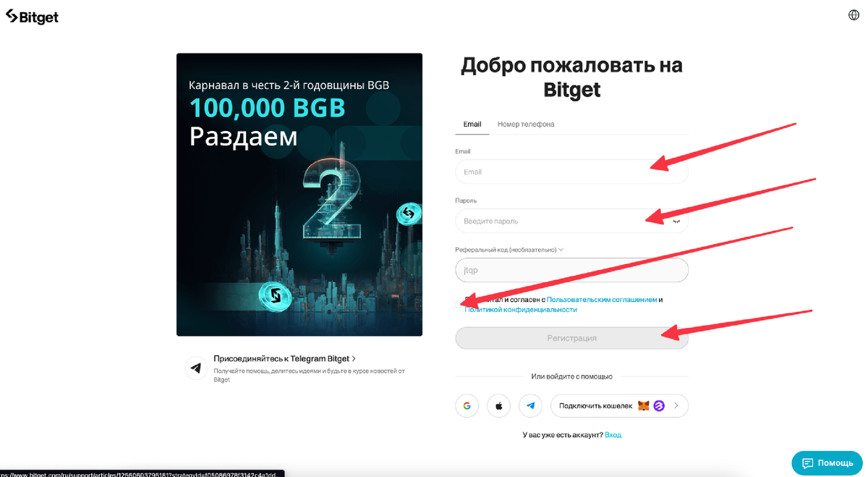Screen dimensions: 868x477
Task: Open Присоединяйтесь к Telegram Bitget chevron
Action: [x=354, y=359]
